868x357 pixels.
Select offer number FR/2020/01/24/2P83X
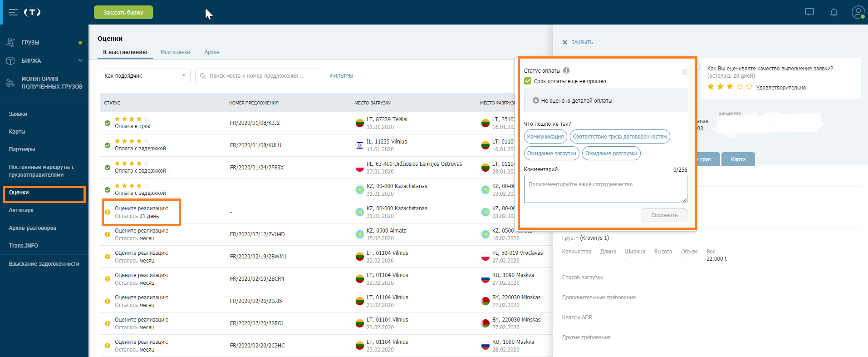pos(257,168)
